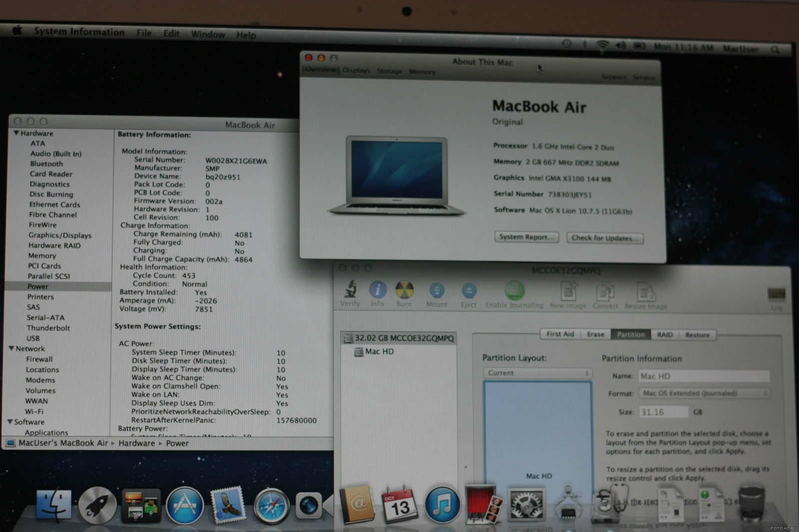Viewport: 799px width, 532px height.
Task: Open the Partition Layout Current dropdown
Action: 537,373
